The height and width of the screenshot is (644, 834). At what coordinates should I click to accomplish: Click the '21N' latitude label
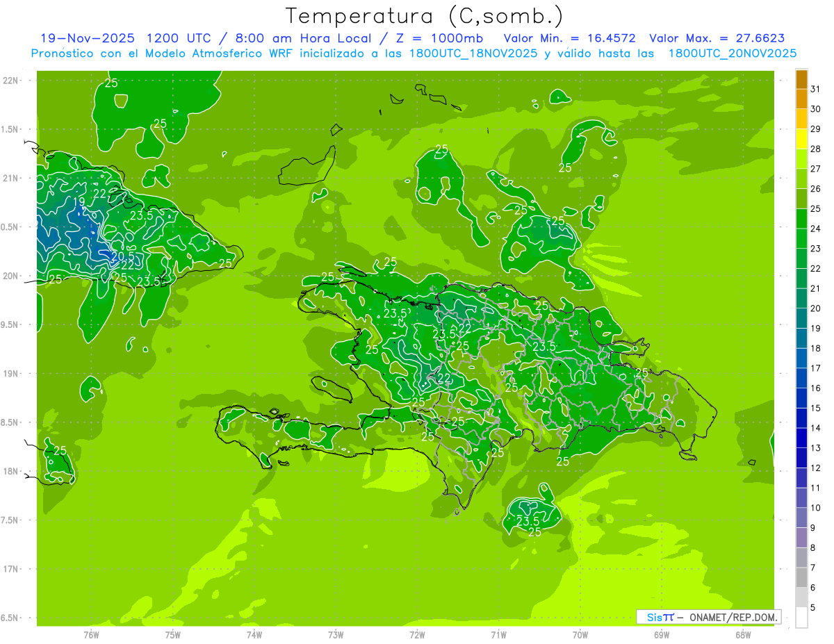pos(11,179)
